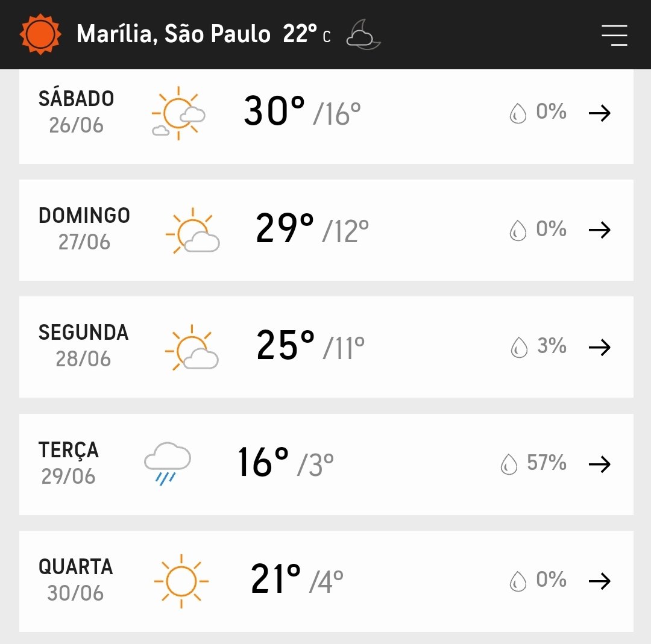
Task: Open Quarta 30/06 details arrow
Action: (x=600, y=581)
